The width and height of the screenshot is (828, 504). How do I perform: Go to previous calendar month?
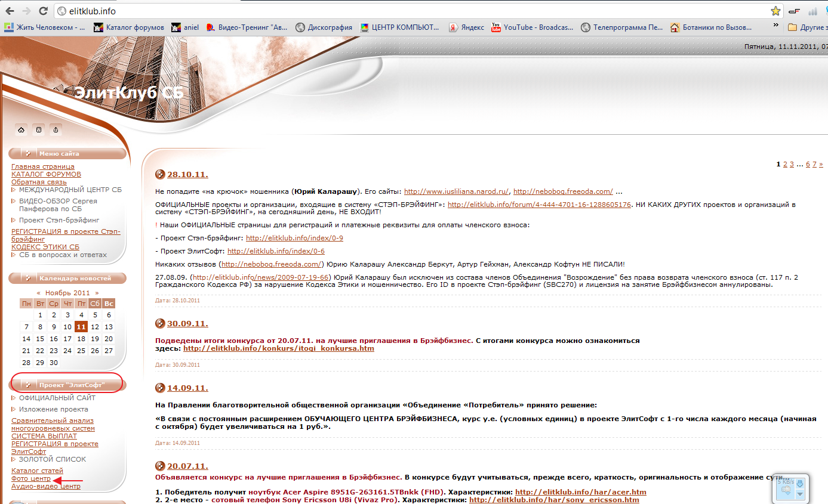39,293
